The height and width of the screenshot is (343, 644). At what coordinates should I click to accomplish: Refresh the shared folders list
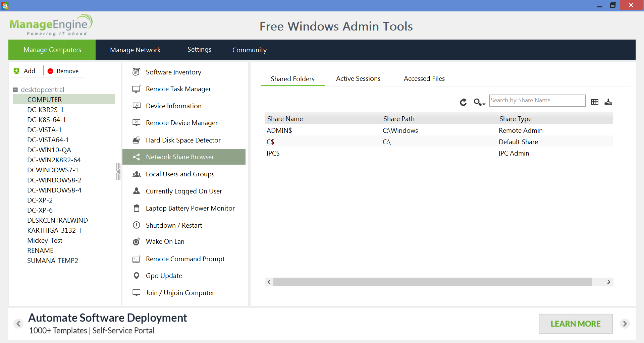coord(463,102)
